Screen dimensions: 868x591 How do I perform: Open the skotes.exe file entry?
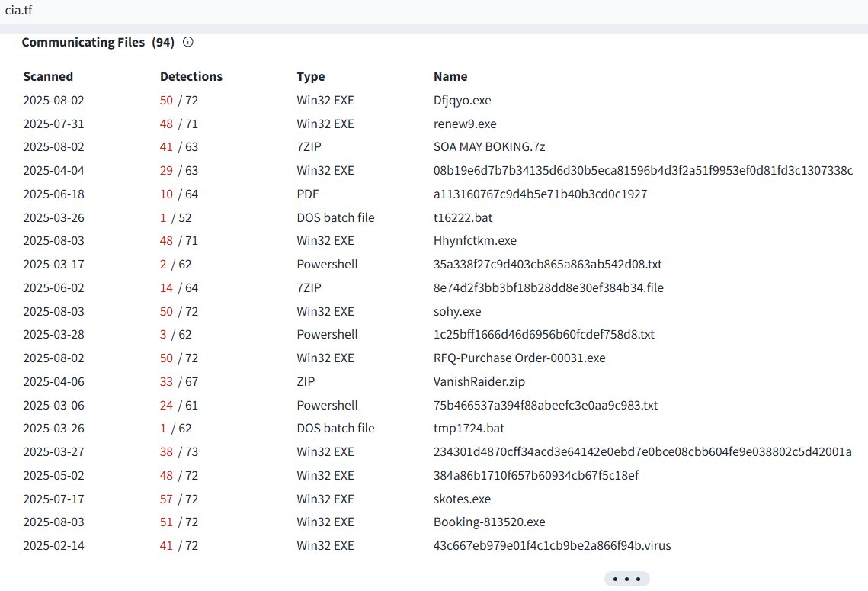point(463,499)
